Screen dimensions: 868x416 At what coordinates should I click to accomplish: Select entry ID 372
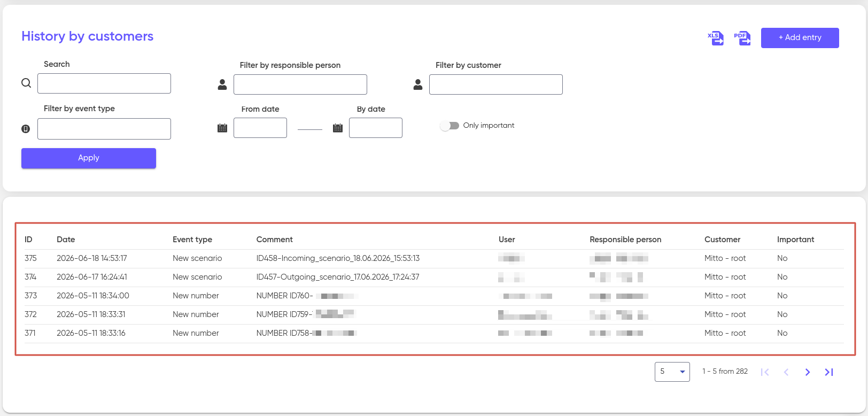coord(30,314)
